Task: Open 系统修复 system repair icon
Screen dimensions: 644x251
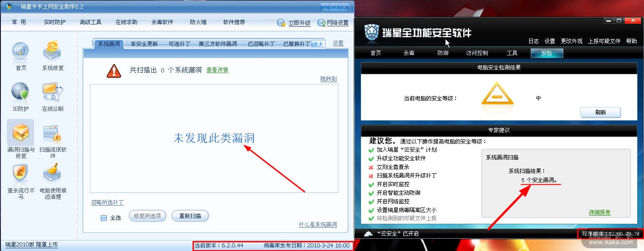Action: click(53, 51)
